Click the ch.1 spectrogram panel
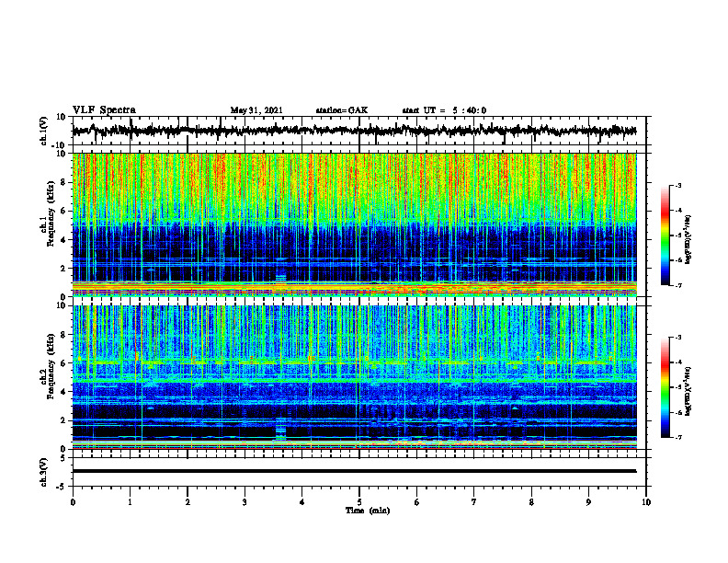728x563 pixels. point(359,224)
